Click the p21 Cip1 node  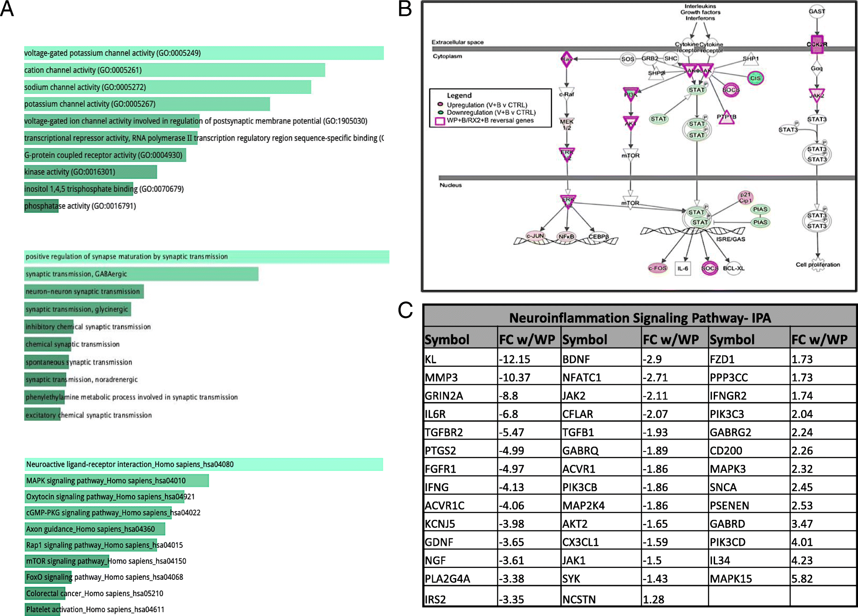point(745,198)
